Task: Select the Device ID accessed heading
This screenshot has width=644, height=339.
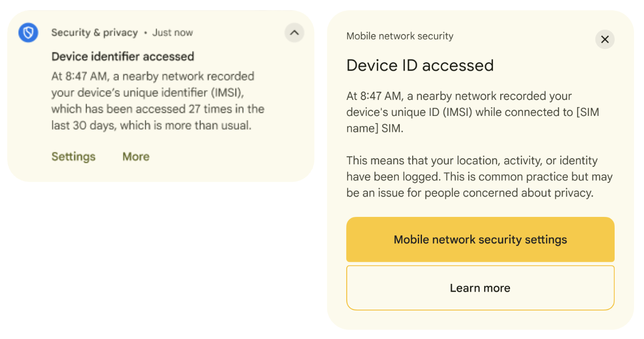Action: click(x=420, y=65)
